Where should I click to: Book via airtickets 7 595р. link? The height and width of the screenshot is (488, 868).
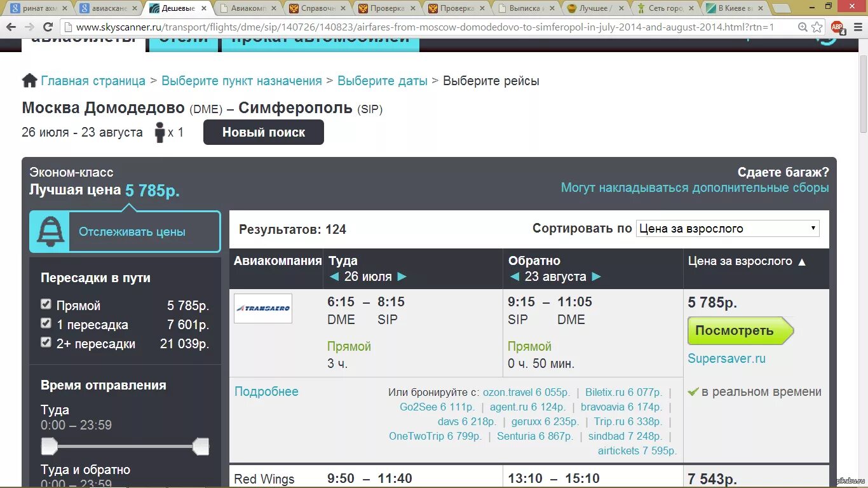(x=637, y=451)
